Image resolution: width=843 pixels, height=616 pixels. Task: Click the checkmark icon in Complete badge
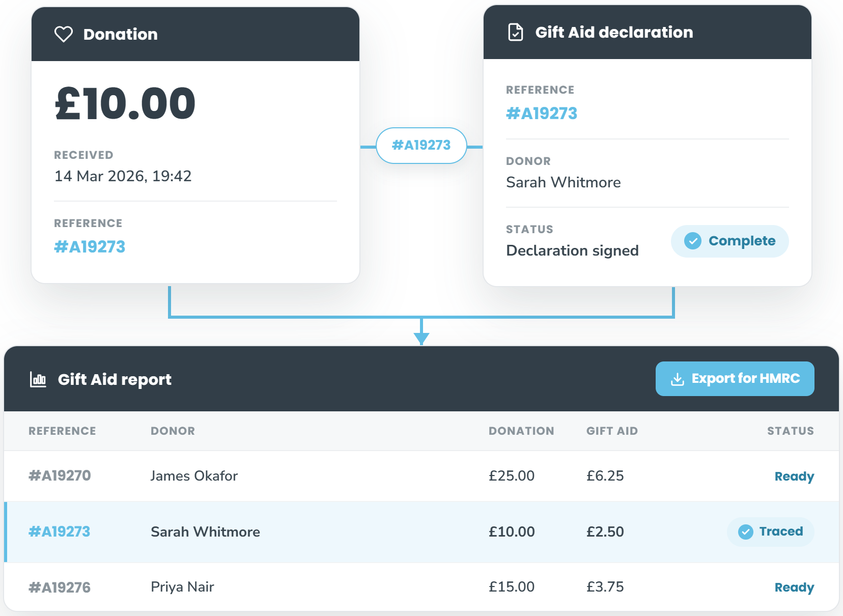(x=693, y=241)
